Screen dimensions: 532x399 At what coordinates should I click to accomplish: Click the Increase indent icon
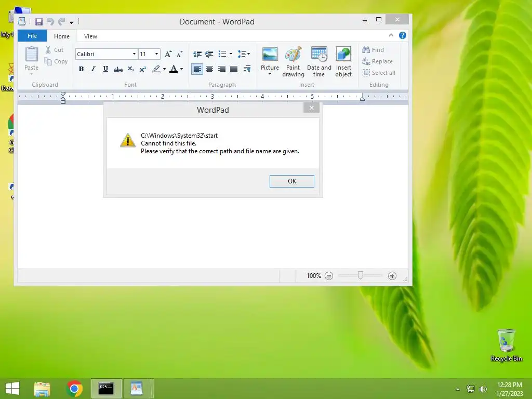[x=209, y=54]
